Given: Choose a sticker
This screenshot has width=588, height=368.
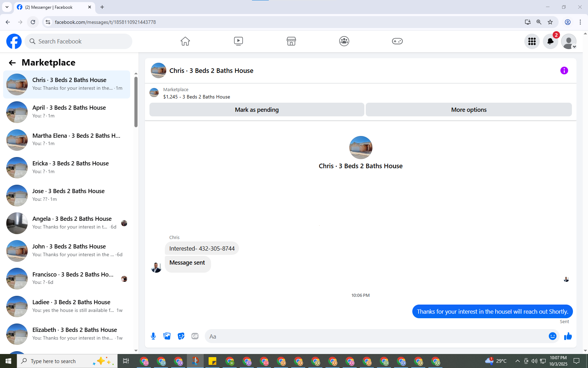Looking at the screenshot, I should click(x=181, y=336).
